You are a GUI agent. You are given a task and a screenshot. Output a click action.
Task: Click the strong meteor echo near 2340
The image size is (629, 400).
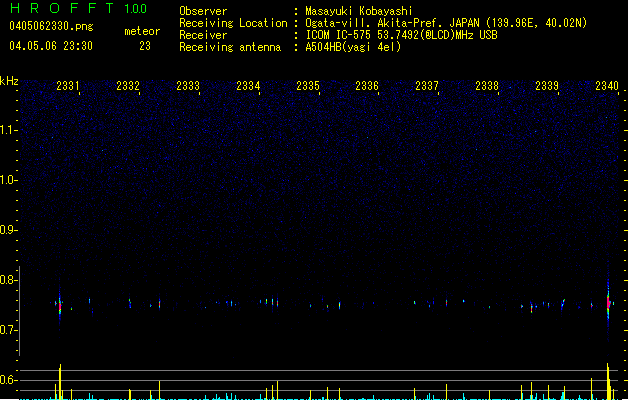[608, 302]
